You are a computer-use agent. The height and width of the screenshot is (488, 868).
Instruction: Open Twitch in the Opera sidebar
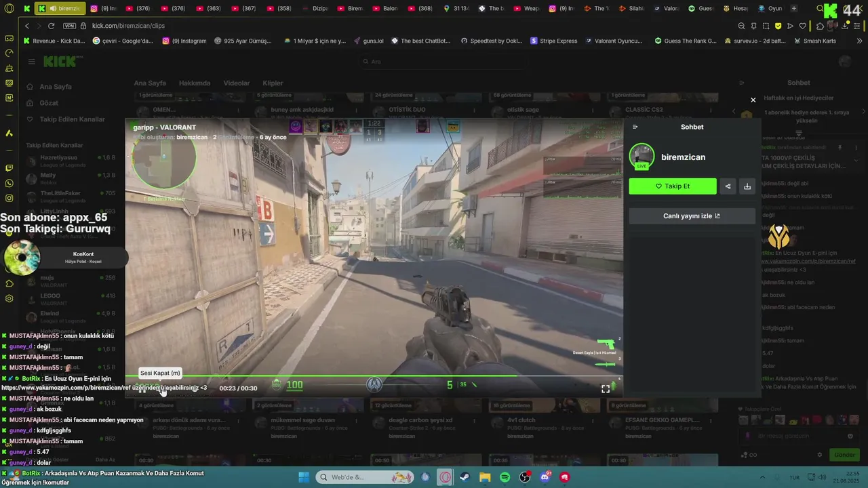(9, 168)
